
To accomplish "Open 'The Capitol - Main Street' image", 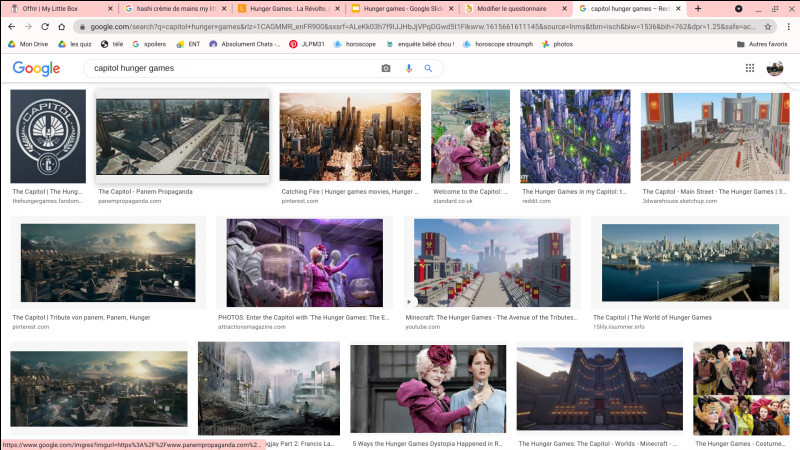I will (x=715, y=137).
